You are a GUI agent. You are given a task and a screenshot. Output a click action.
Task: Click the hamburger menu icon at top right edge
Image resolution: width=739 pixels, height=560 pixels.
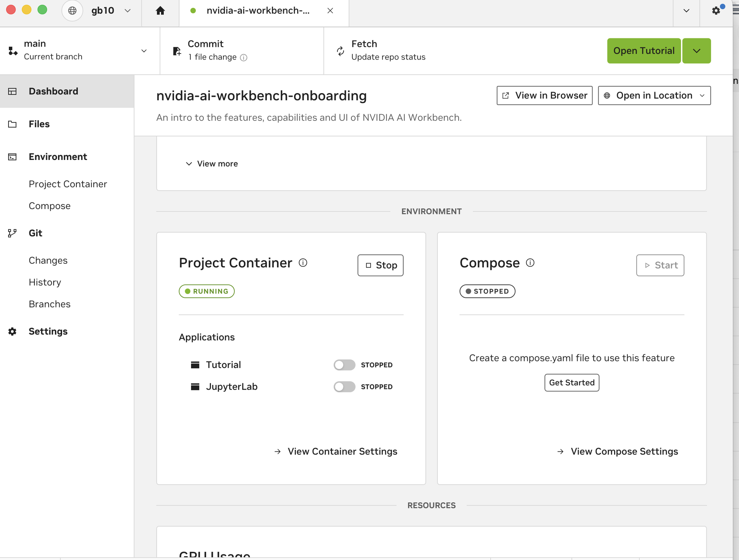[736, 10]
